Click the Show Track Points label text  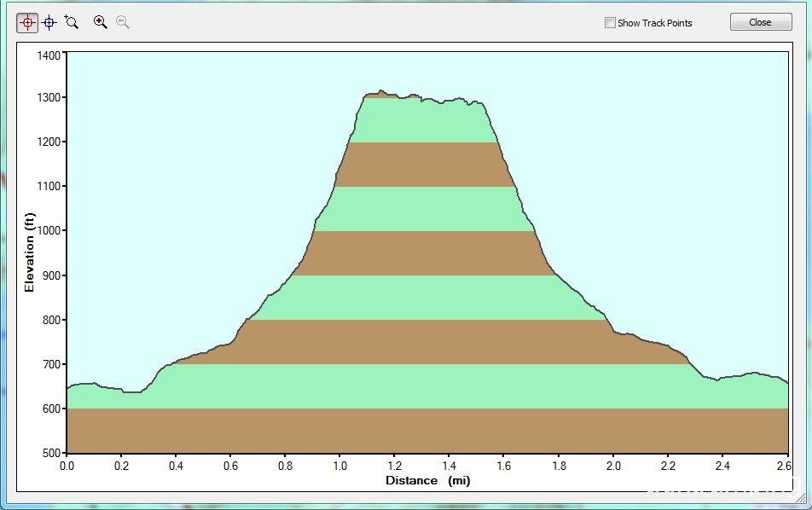[655, 23]
